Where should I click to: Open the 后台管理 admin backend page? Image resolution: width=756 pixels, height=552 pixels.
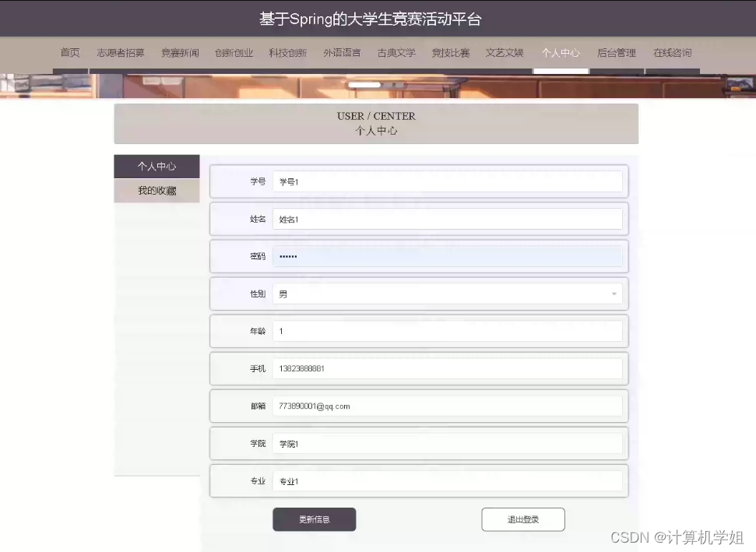[616, 53]
